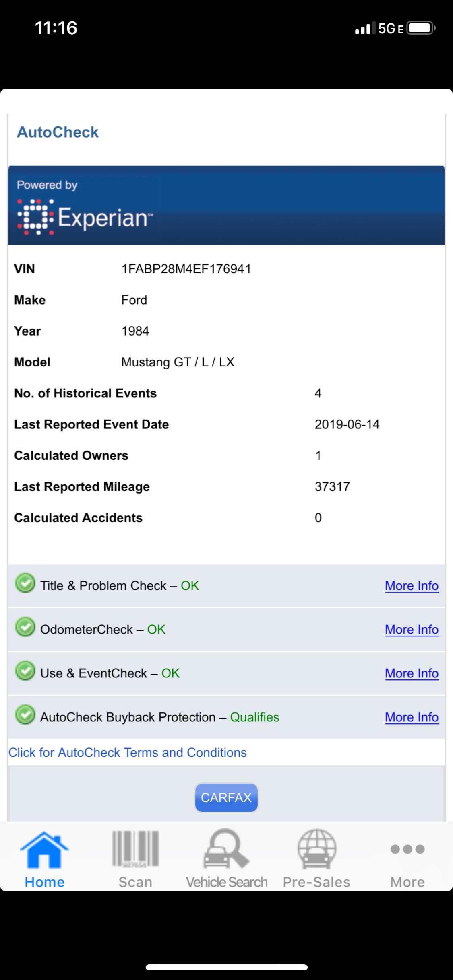Open More Info for Buyback Protection
This screenshot has width=453, height=980.
412,717
